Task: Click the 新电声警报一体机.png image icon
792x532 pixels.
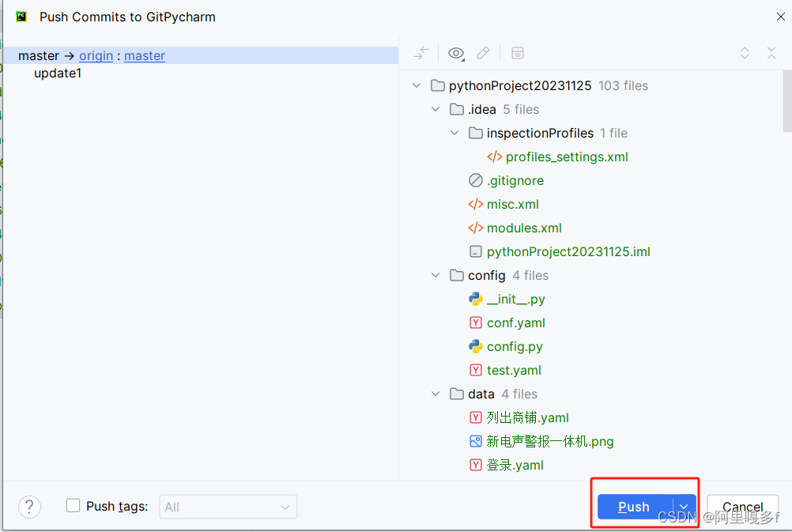Action: click(475, 442)
